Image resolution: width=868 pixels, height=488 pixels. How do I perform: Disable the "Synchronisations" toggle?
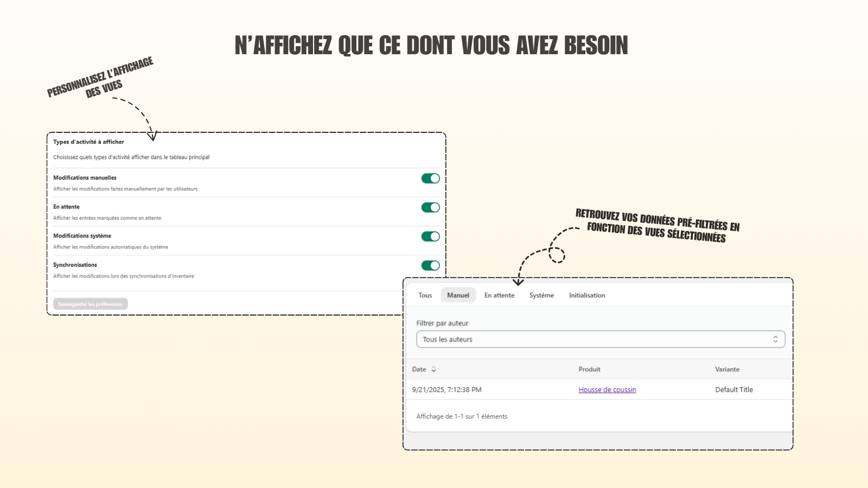click(430, 265)
